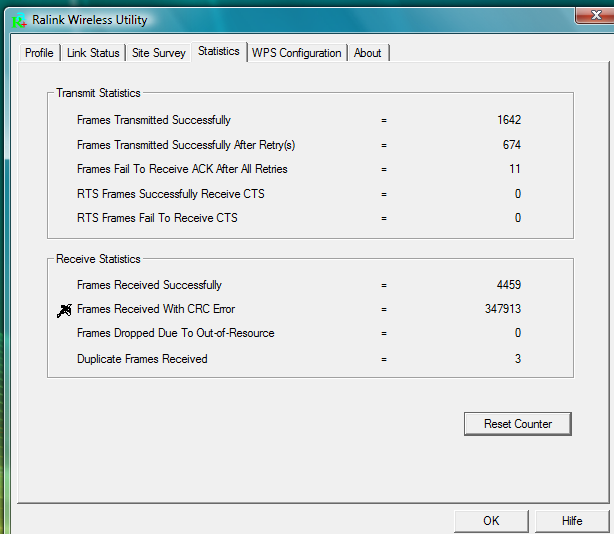
Task: Click the 'Frames Received Successfully' label
Action: [149, 285]
